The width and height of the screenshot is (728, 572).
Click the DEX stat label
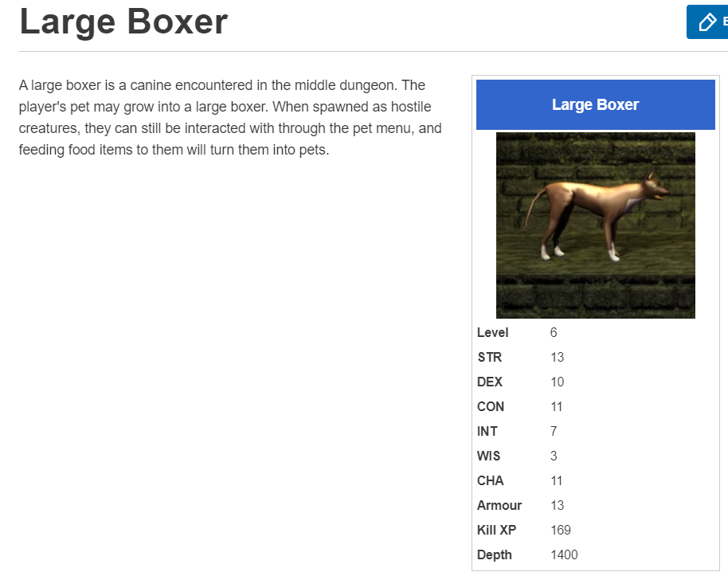490,382
